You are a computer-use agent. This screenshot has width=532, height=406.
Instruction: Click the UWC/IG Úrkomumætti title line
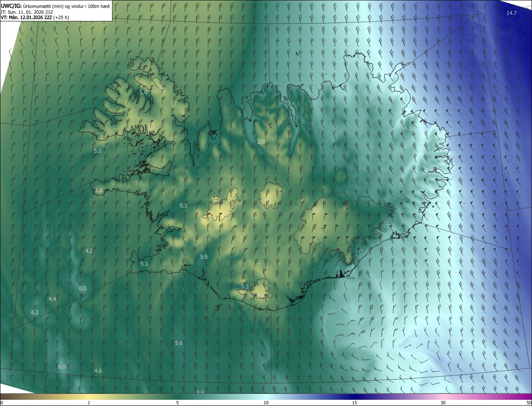point(55,5)
